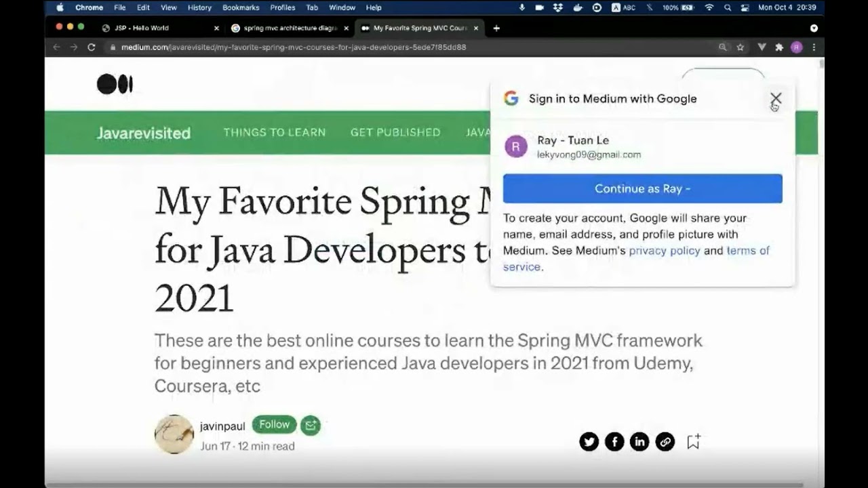This screenshot has width=868, height=488.
Task: Open the Tab menu
Action: (x=312, y=7)
